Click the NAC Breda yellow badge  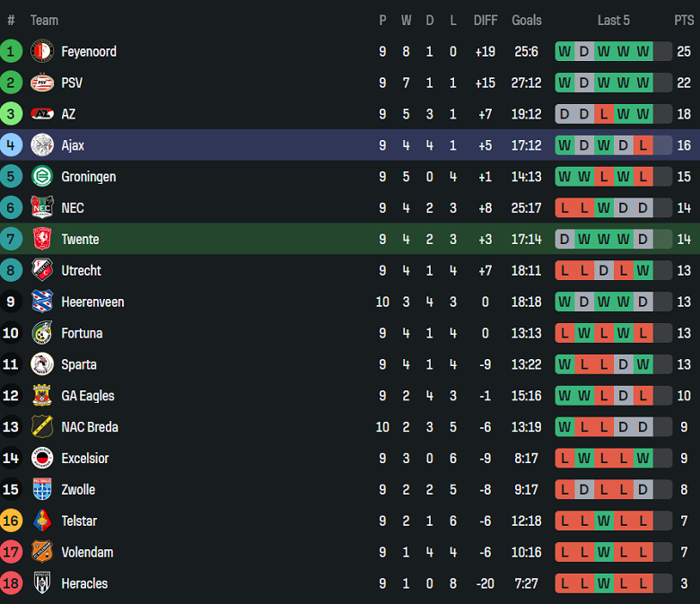tap(42, 427)
